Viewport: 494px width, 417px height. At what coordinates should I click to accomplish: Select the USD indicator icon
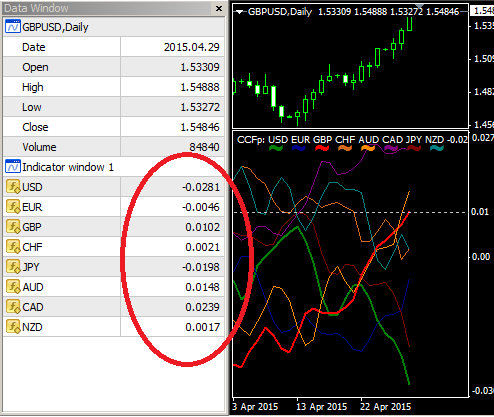(13, 187)
